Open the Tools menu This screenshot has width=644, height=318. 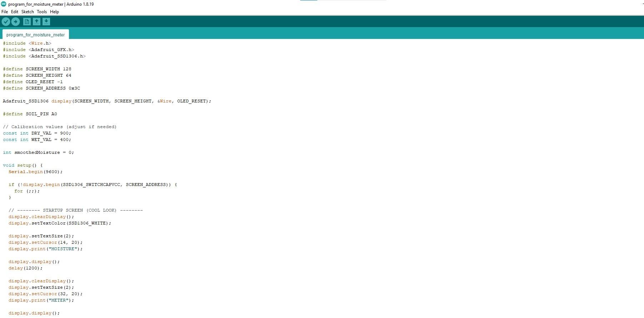pyautogui.click(x=42, y=12)
